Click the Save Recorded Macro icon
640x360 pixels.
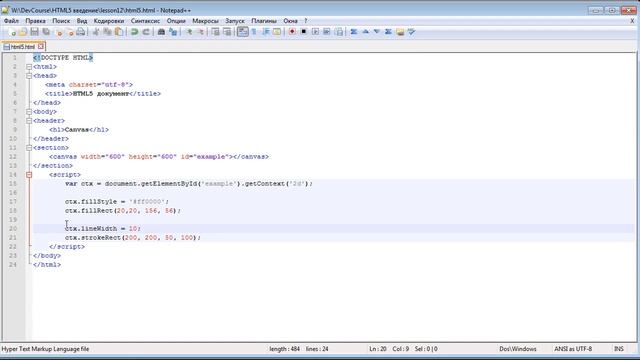338,32
